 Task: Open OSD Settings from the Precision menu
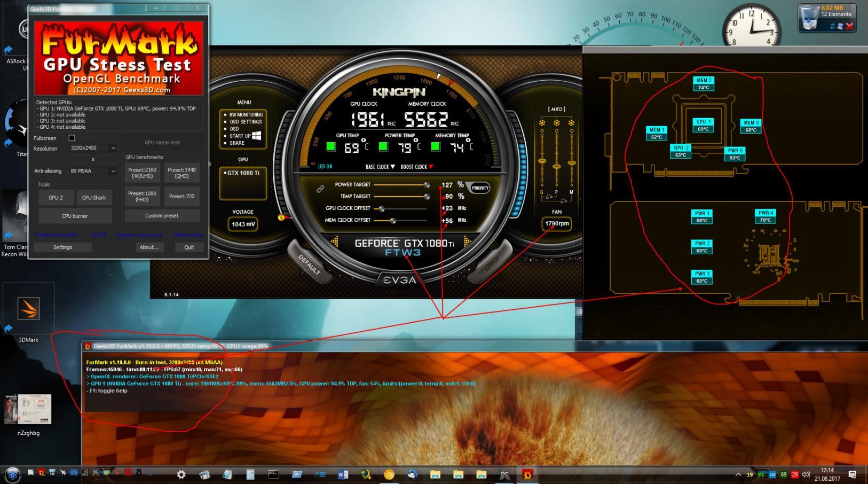tap(245, 122)
